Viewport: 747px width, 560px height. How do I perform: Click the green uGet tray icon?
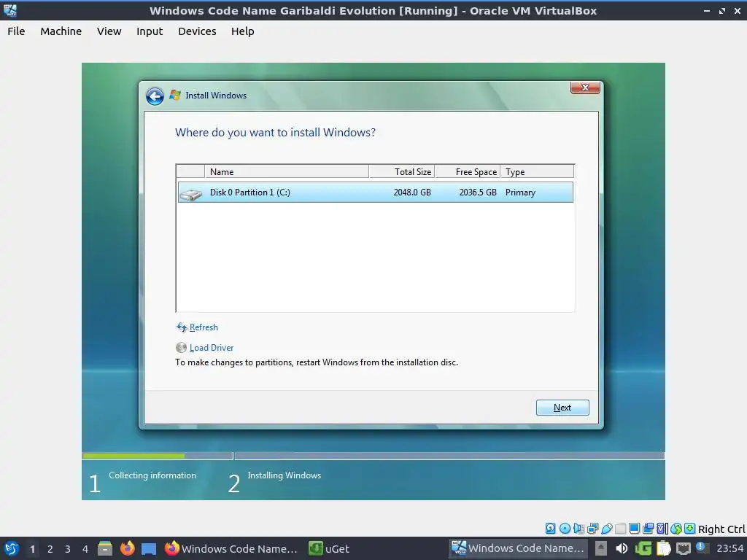pos(643,548)
